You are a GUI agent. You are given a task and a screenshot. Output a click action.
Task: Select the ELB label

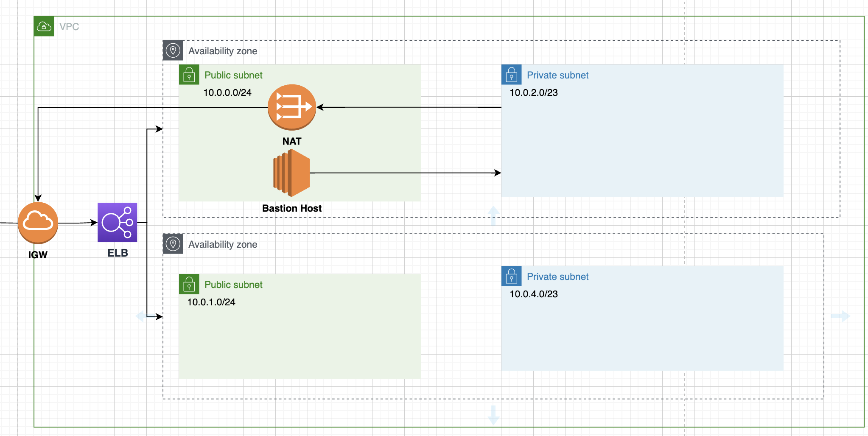click(118, 253)
